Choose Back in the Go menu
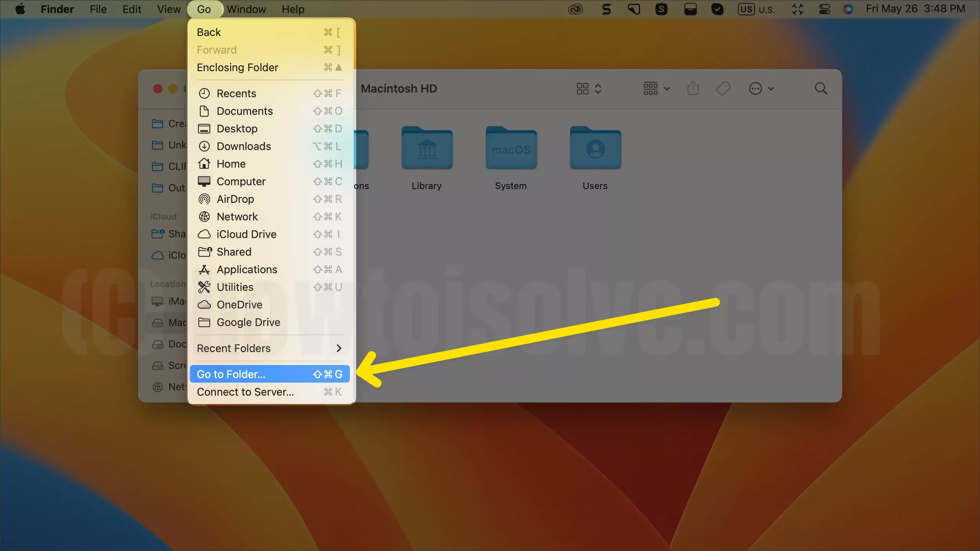980x551 pixels. tap(270, 32)
